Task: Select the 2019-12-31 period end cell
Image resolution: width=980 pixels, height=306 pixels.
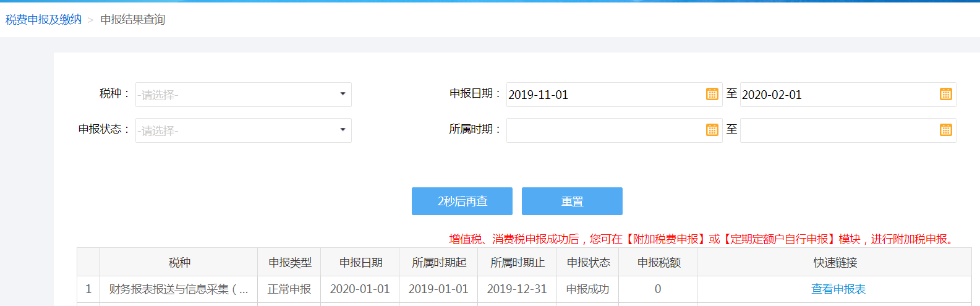Action: (x=518, y=289)
